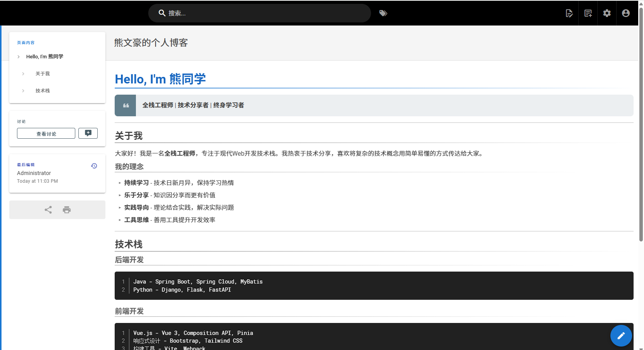Screen dimensions: 644x350
Task: Click the search magnifier icon
Action: (x=162, y=13)
